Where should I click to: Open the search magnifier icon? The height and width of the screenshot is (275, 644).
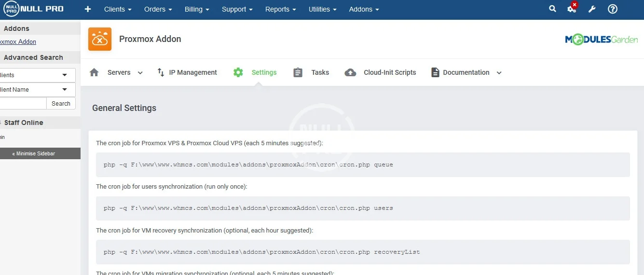tap(552, 9)
